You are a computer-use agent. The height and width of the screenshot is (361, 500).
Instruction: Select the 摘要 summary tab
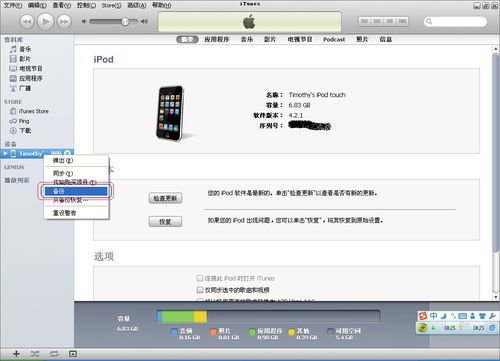(187, 39)
